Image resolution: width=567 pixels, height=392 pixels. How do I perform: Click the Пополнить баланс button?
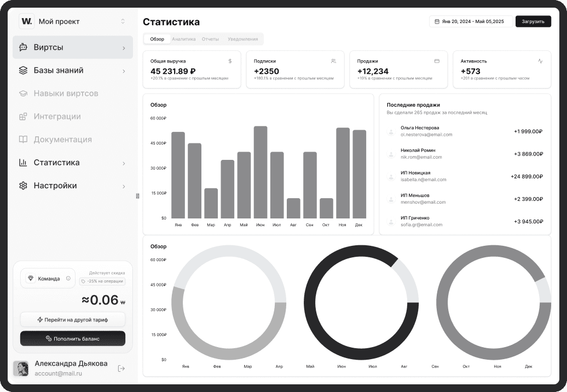point(73,338)
